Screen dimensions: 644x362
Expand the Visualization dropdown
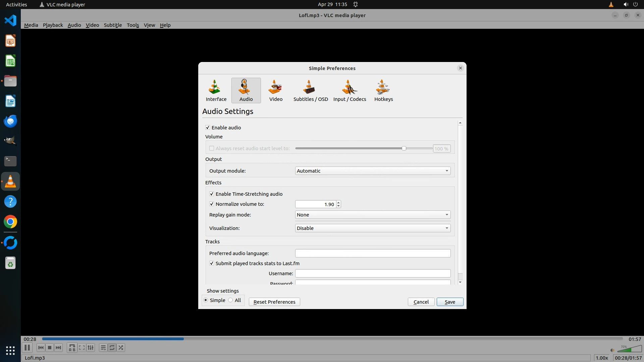coord(372,228)
